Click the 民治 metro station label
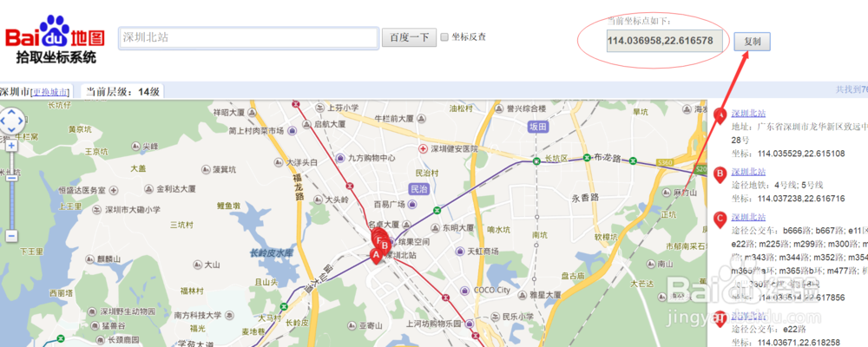Screen dimensions: 868x347 coord(419,189)
